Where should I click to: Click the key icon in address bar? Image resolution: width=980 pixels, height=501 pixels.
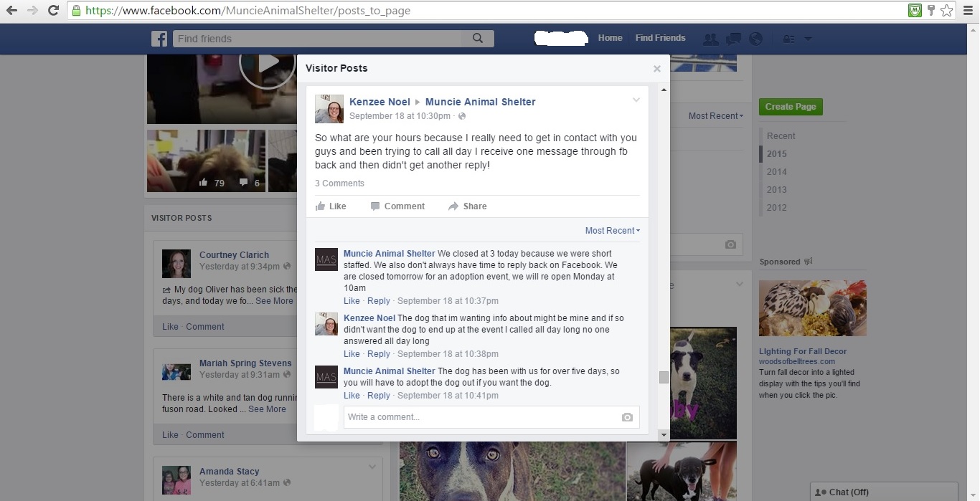931,11
